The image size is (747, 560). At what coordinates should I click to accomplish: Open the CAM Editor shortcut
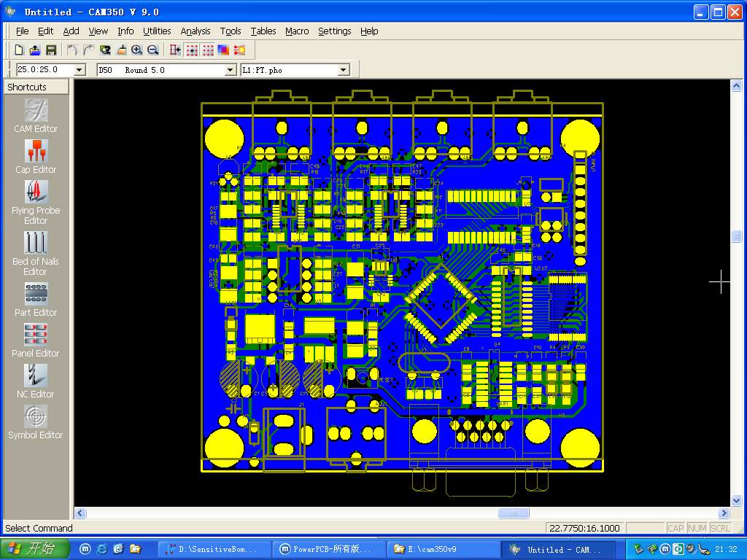(x=36, y=116)
